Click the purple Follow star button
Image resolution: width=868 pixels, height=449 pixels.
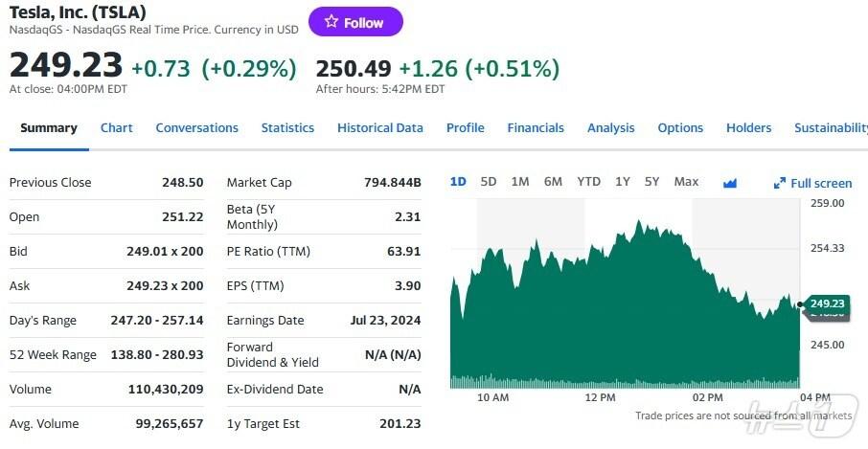tap(355, 22)
